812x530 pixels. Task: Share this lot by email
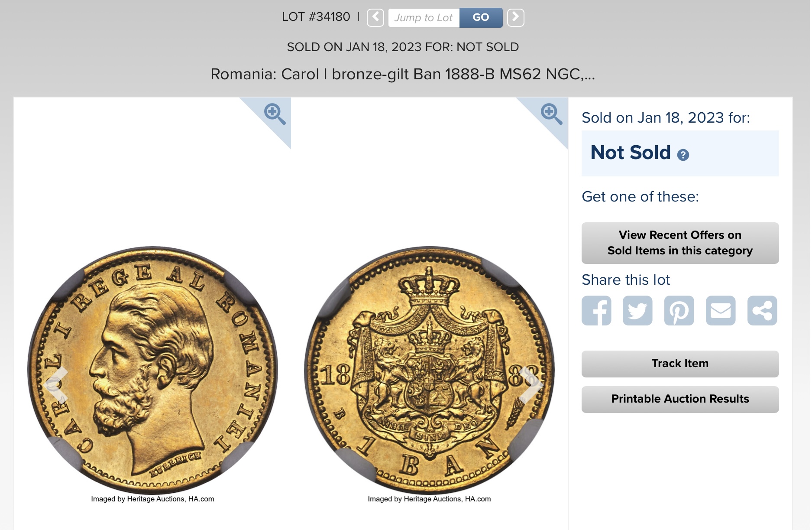coord(721,310)
